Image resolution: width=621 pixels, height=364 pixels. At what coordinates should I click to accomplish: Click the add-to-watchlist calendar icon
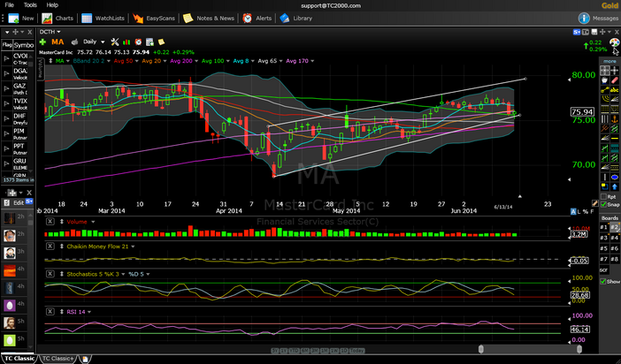pyautogui.click(x=149, y=42)
